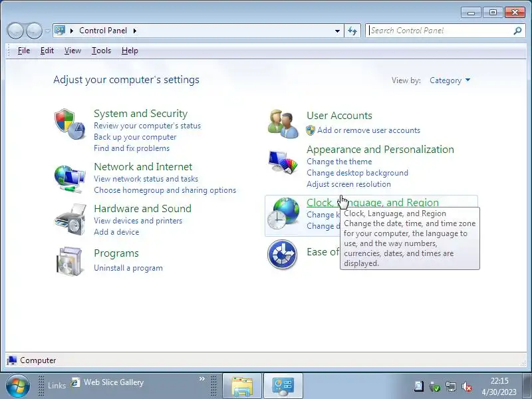Click View devices and printers
Screen dimensions: 532x399
[138, 221]
